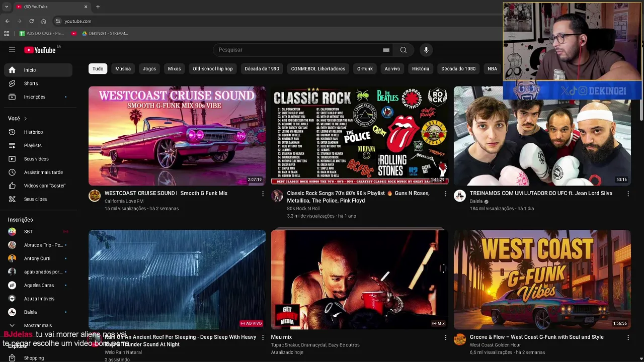Open the tab search dropdown arrow
This screenshot has width=644, height=362.
coord(7,7)
